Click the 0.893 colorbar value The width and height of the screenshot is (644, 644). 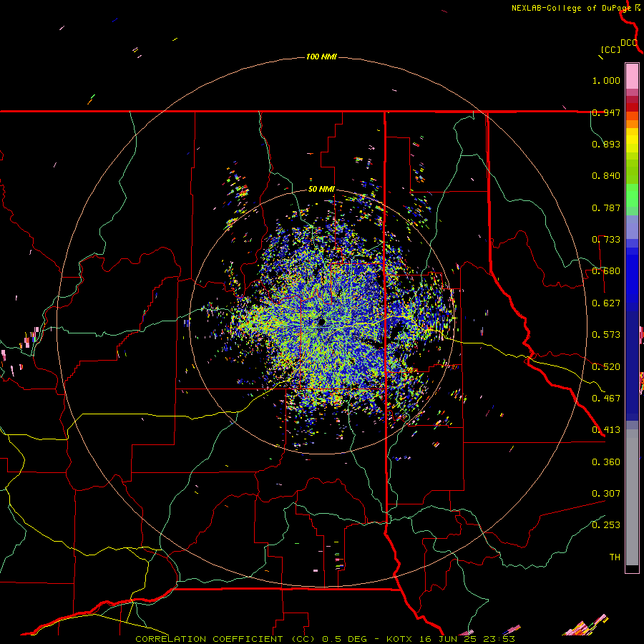[x=606, y=144]
